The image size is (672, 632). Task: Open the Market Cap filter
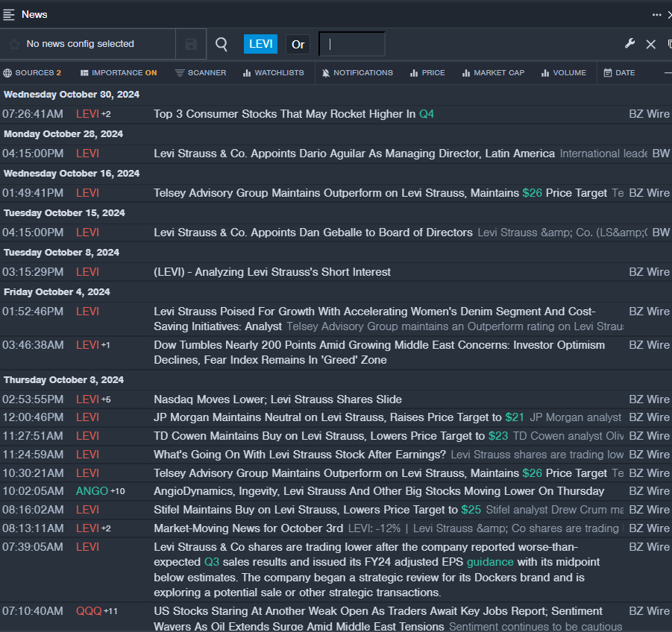[x=493, y=73]
